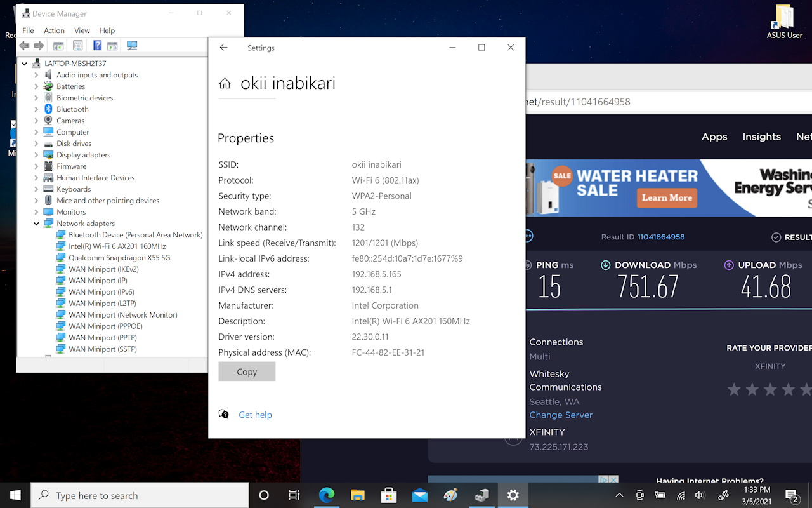Select Human Interface Devices category
This screenshot has width=812, height=508.
pyautogui.click(x=95, y=178)
